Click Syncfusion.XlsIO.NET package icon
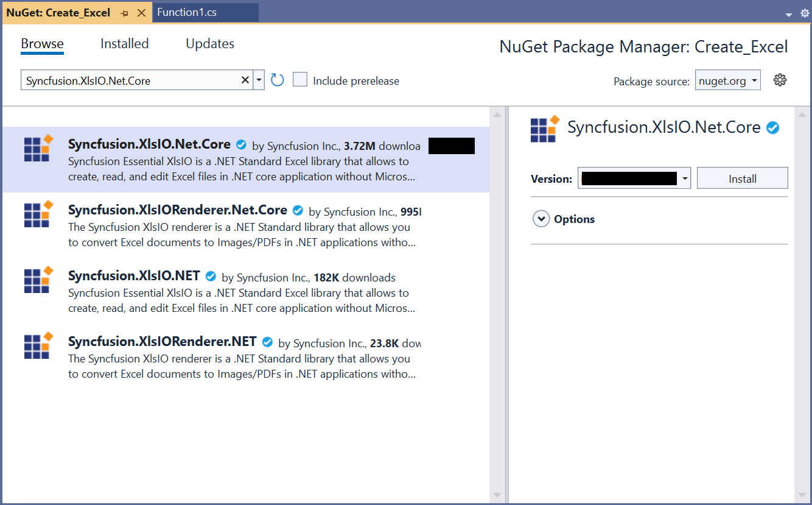The image size is (812, 505). [38, 280]
